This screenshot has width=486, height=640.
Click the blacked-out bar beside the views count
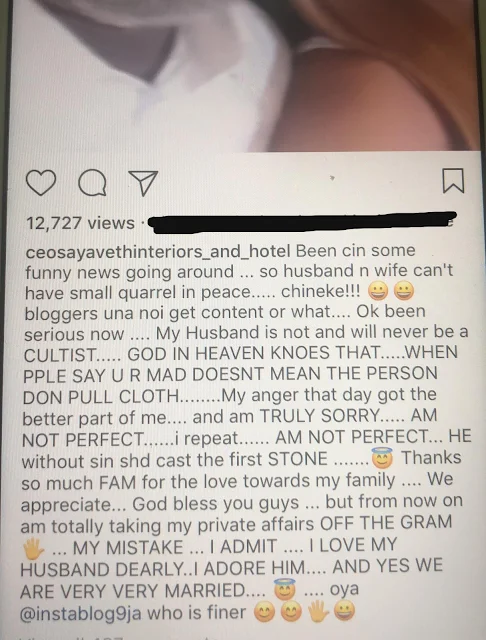(x=302, y=222)
